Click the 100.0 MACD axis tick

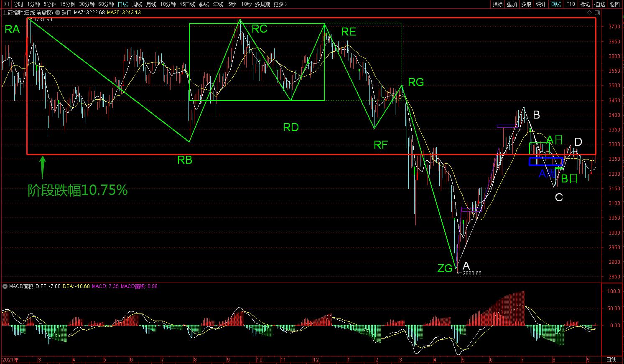pyautogui.click(x=614, y=291)
